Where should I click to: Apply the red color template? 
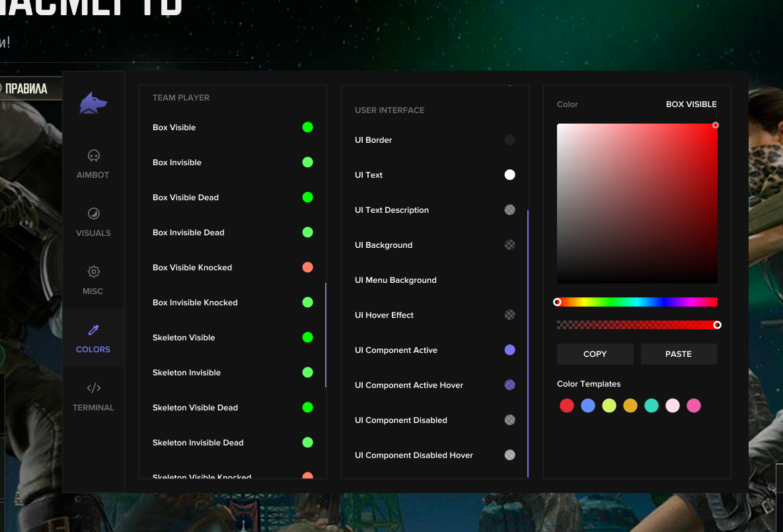(567, 406)
